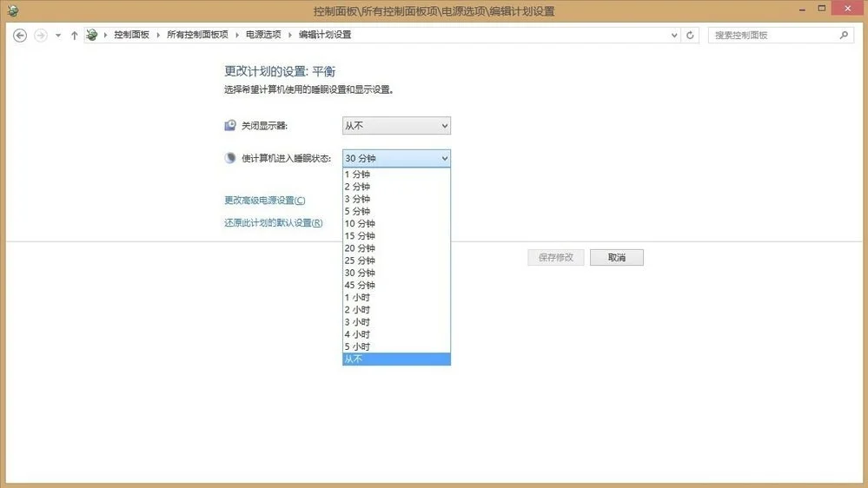Maximize the control panel window
The height and width of the screenshot is (488, 868).
(822, 9)
